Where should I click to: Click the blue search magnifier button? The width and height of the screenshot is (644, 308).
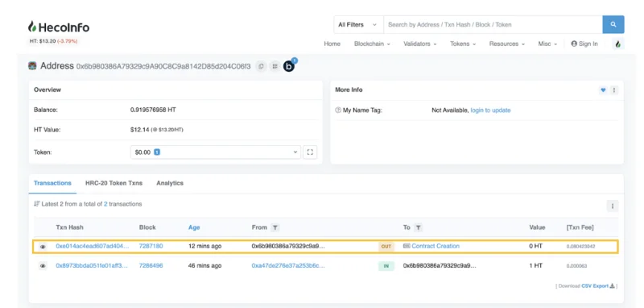[613, 25]
